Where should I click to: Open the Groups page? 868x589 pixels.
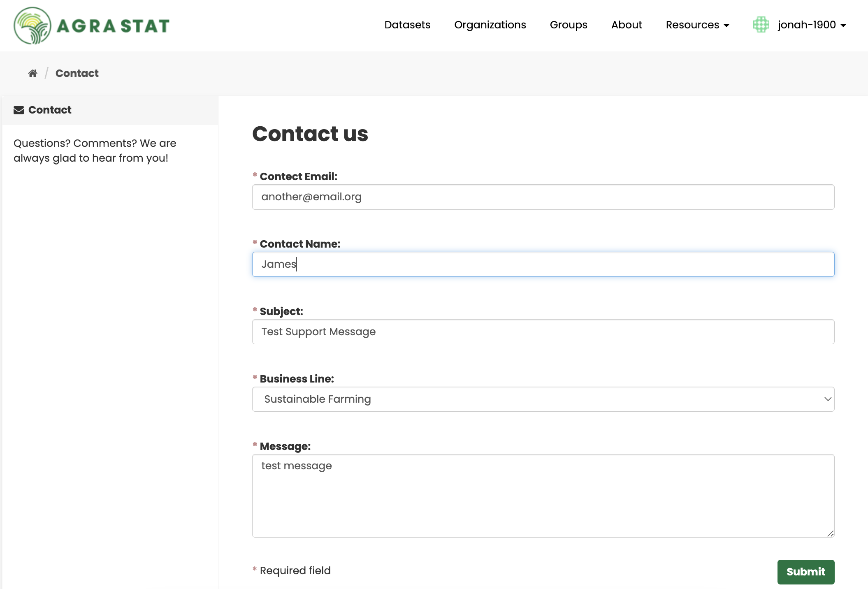(569, 25)
